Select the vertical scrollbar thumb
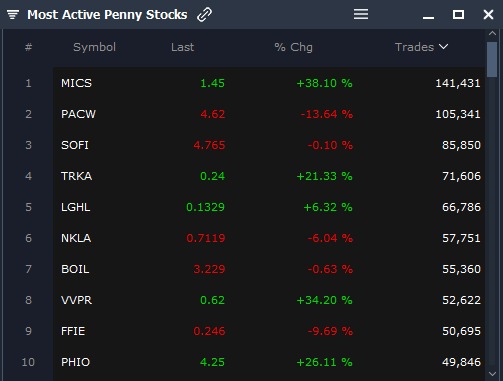The width and height of the screenshot is (503, 381). tap(492, 59)
